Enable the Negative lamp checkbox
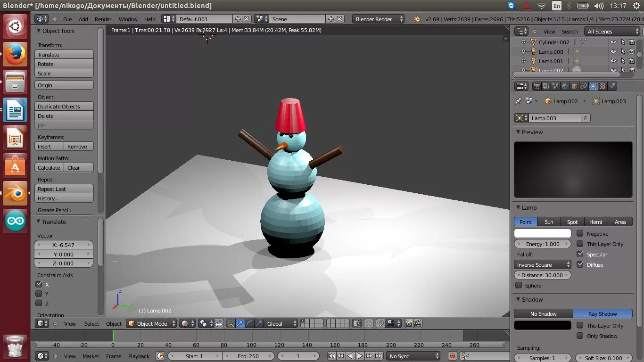Image resolution: width=644 pixels, height=362 pixels. pos(580,233)
